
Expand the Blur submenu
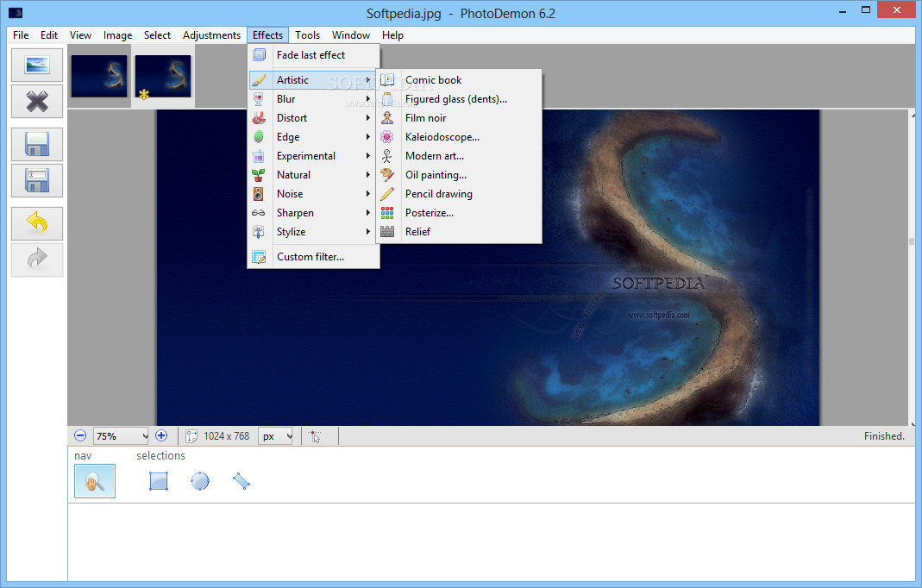point(313,99)
